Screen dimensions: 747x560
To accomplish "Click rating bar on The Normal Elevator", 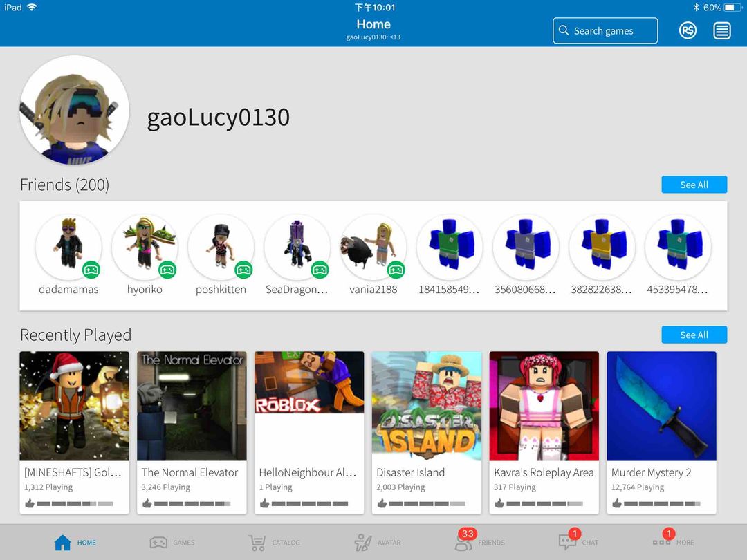I will coord(192,504).
